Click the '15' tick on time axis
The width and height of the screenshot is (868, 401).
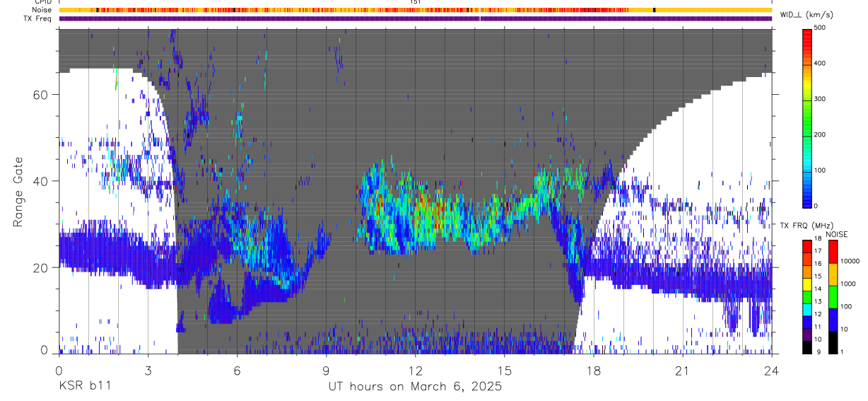(505, 371)
